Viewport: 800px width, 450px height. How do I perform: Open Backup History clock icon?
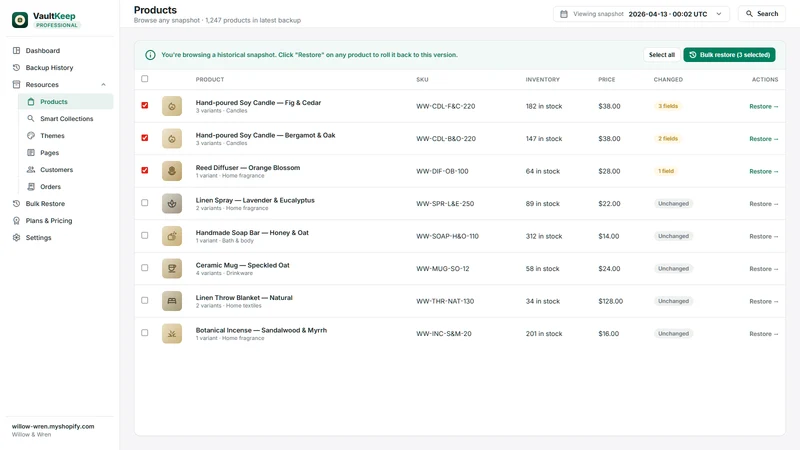(x=16, y=67)
